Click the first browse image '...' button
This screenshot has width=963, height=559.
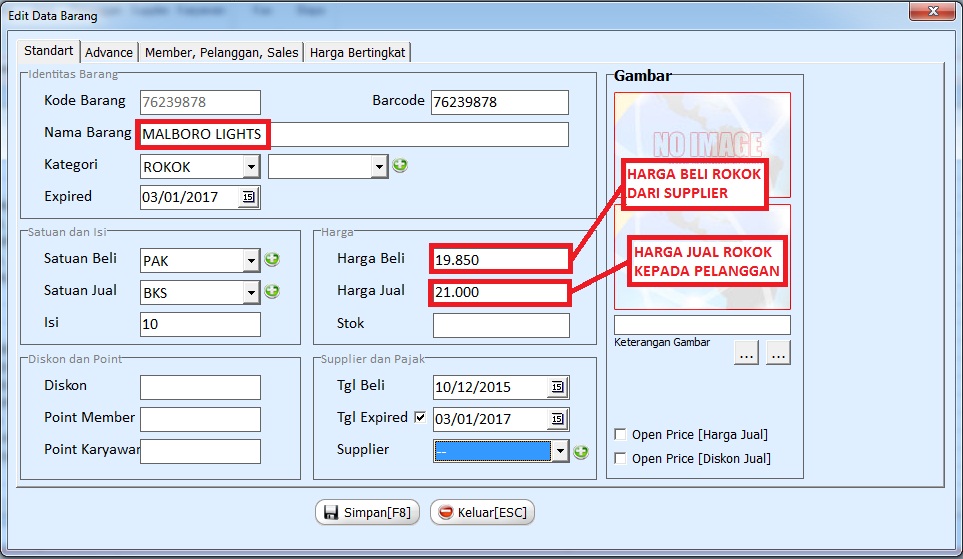click(x=746, y=353)
